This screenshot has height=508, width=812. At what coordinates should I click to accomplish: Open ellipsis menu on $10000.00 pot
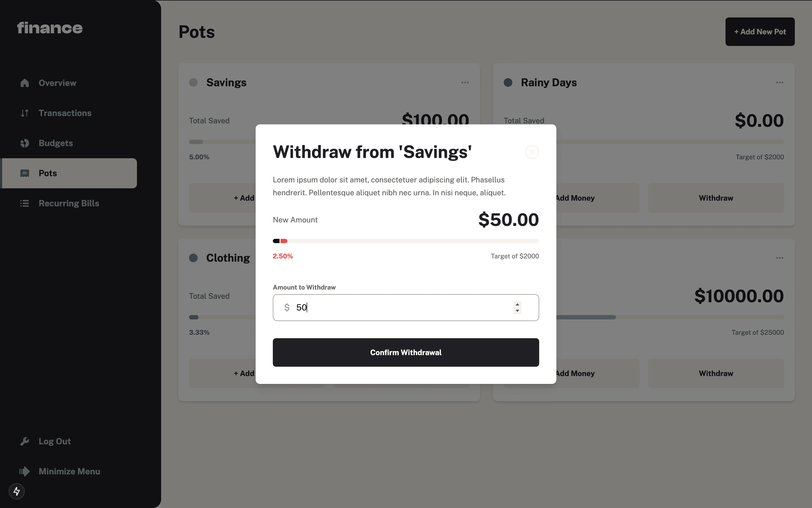coord(780,258)
